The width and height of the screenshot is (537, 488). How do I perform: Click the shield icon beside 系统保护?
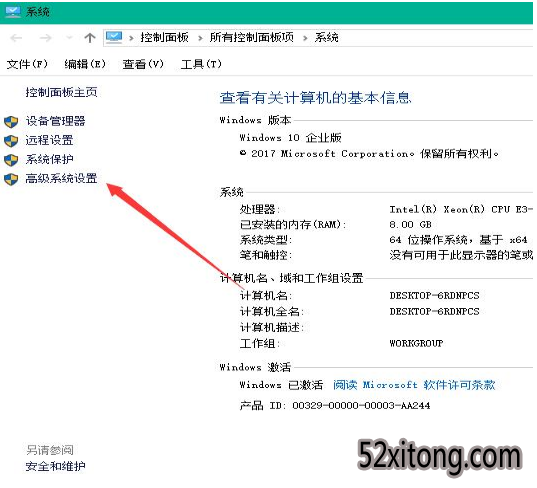pos(11,160)
